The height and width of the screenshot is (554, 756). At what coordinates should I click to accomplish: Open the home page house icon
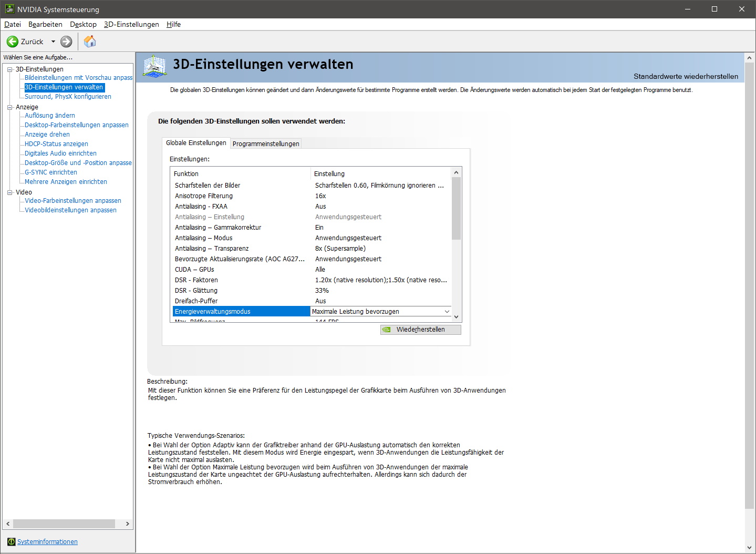pos(90,41)
